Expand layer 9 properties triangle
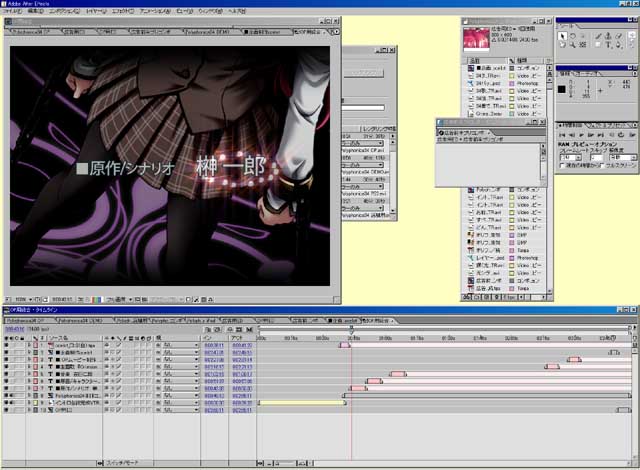Image resolution: width=640 pixels, height=470 pixels. coord(29,403)
